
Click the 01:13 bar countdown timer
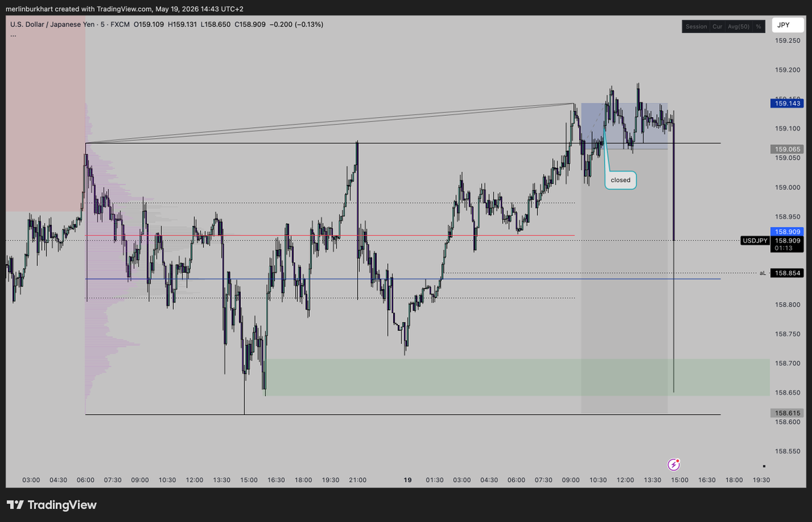(785, 248)
